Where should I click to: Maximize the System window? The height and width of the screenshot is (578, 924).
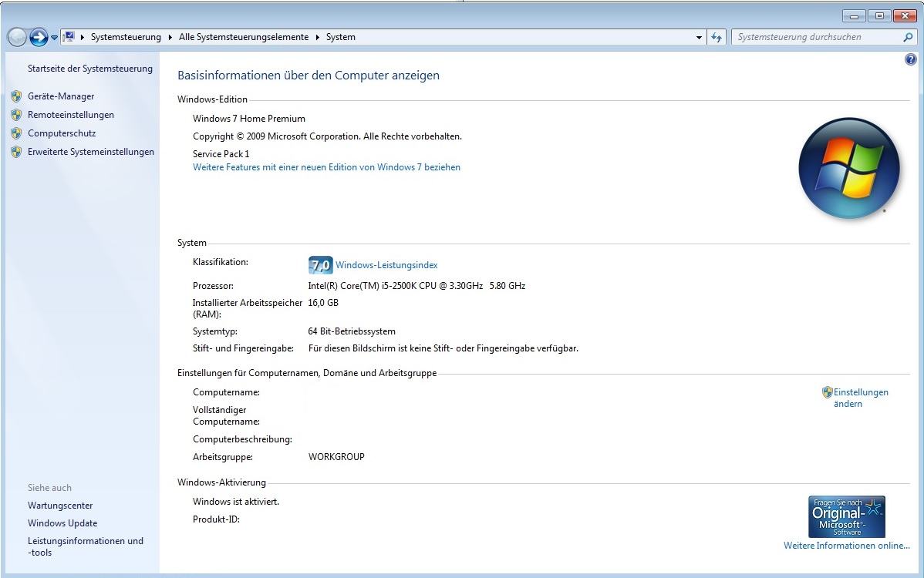click(x=879, y=16)
